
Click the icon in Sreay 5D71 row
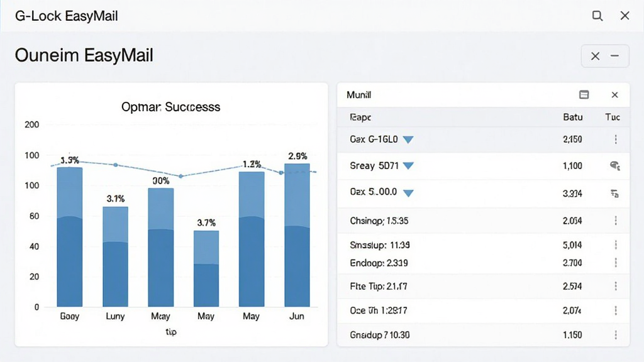pos(615,166)
